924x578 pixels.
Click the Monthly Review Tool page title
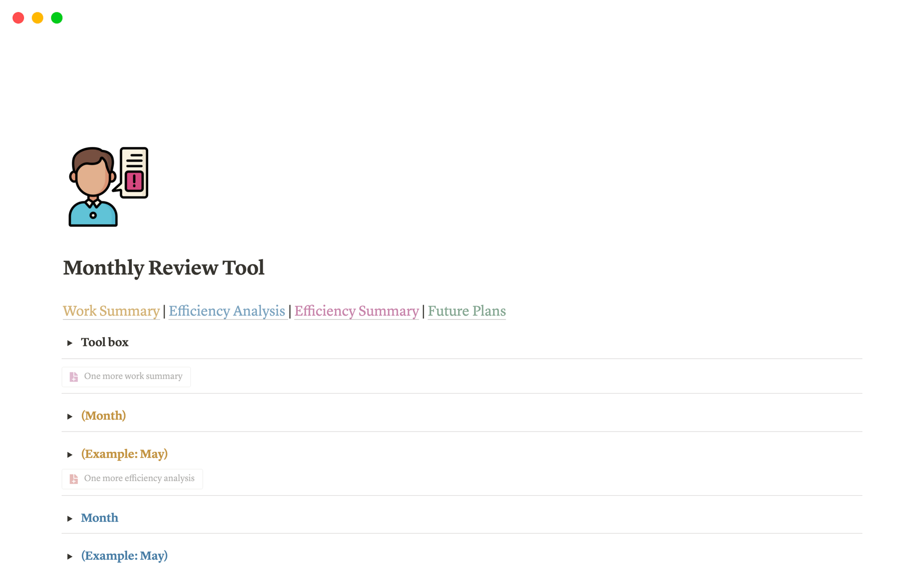(164, 268)
